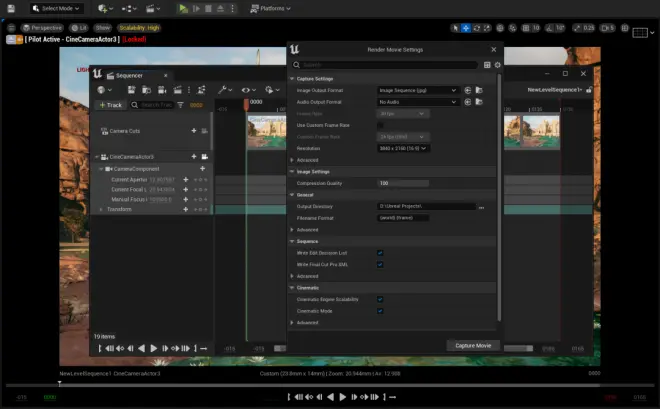This screenshot has height=409, width=660.
Task: Activate the scale gizmo tool
Action: pyautogui.click(x=487, y=28)
